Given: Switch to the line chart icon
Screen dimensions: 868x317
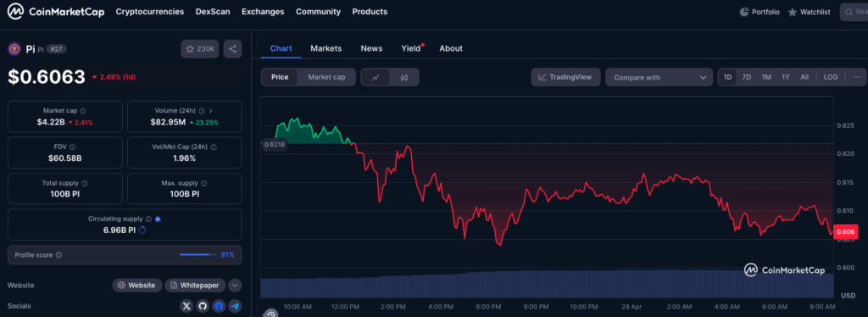Looking at the screenshot, I should pos(376,77).
